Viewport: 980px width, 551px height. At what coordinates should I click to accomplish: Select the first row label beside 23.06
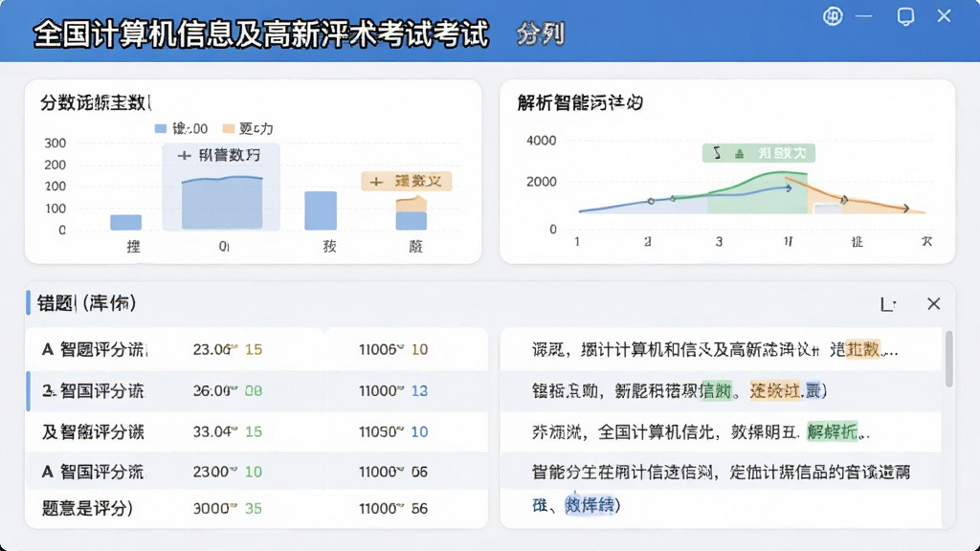tap(95, 349)
